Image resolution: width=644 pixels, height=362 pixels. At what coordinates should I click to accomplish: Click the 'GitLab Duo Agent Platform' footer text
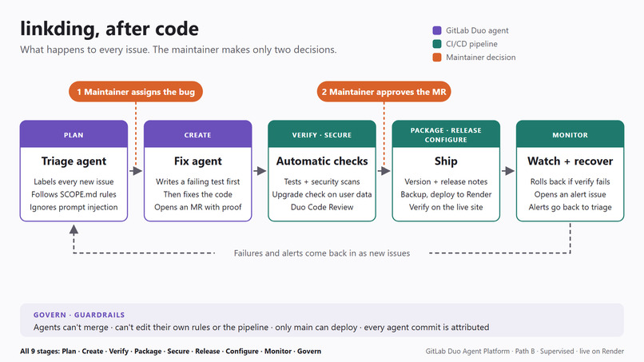click(524, 352)
